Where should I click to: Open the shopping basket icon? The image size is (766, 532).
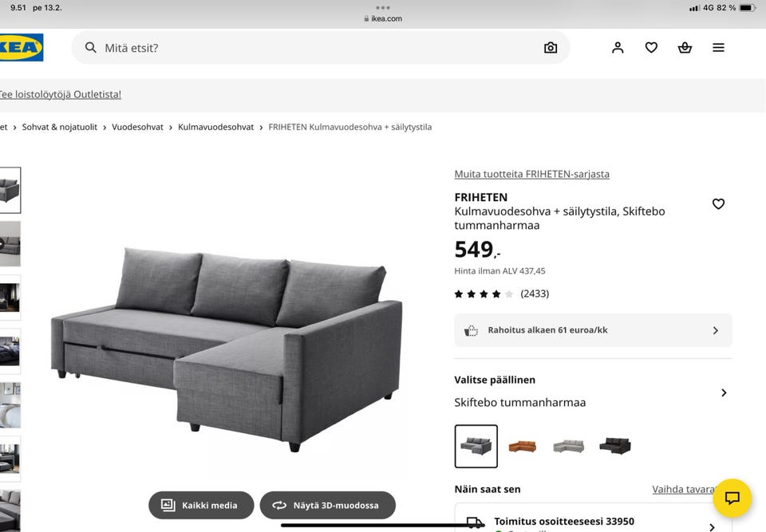tap(685, 47)
